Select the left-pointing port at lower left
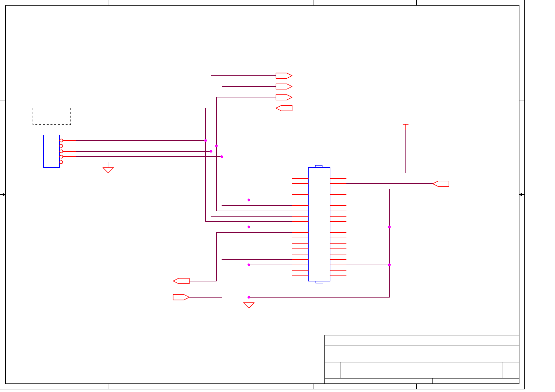Screen dimensions: 555x392 (181, 281)
